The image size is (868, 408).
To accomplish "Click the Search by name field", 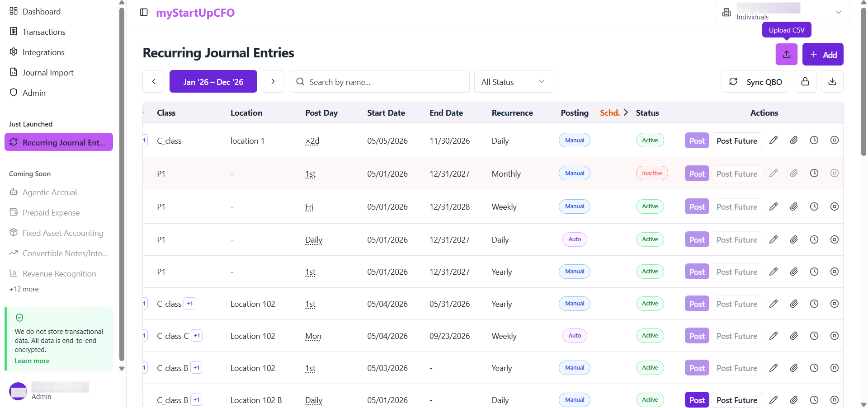I will pos(379,81).
